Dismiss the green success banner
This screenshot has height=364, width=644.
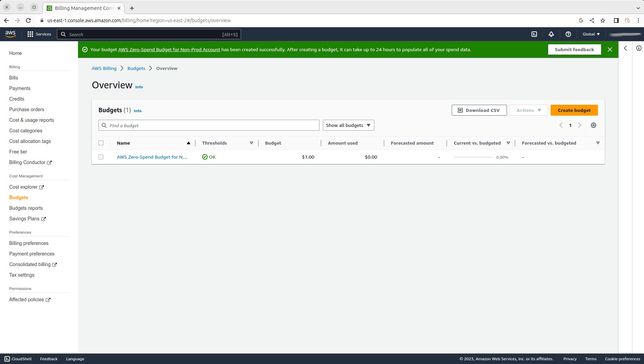coord(610,49)
